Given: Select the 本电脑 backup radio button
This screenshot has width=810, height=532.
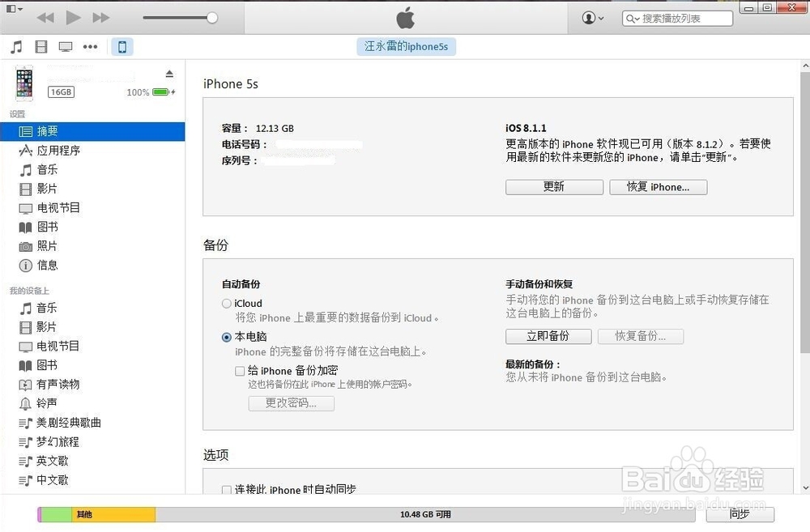Looking at the screenshot, I should 226,338.
